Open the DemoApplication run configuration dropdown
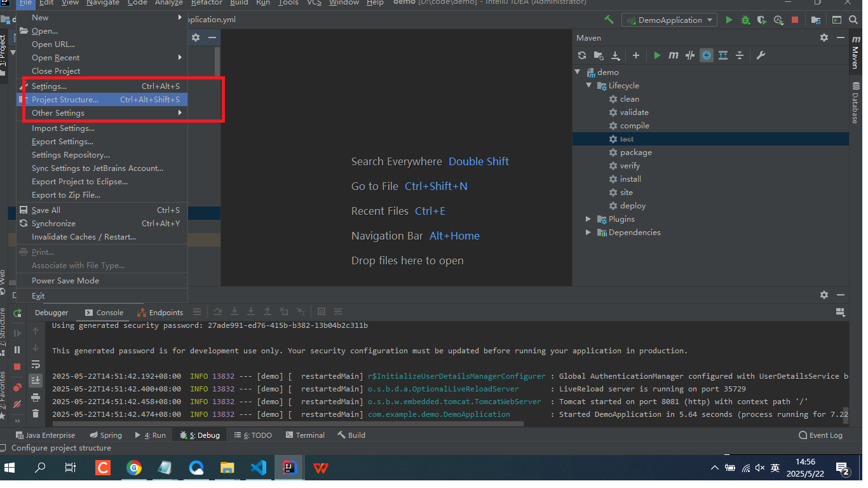Screen dimensions: 868x488 tap(670, 20)
